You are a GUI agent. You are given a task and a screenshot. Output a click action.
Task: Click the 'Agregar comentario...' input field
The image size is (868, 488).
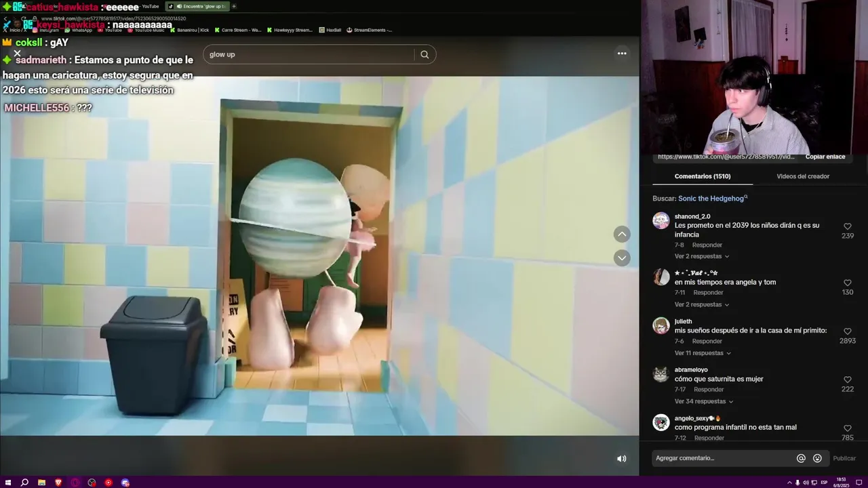[x=722, y=458]
